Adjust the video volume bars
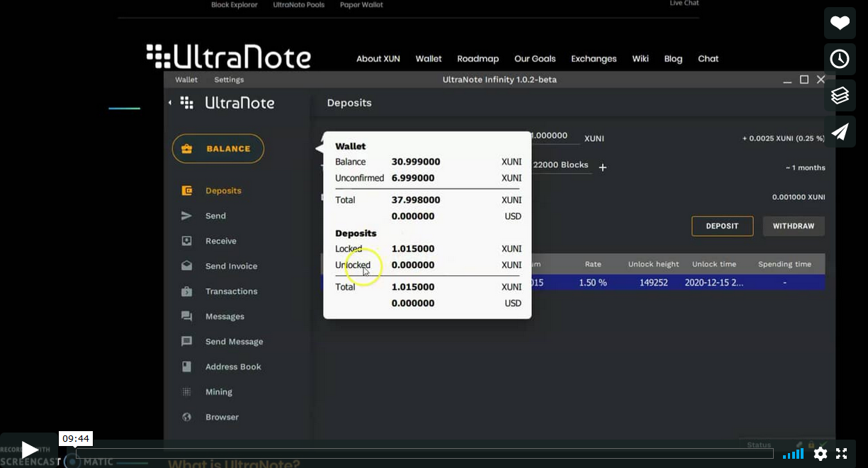The image size is (868, 468). 793,454
